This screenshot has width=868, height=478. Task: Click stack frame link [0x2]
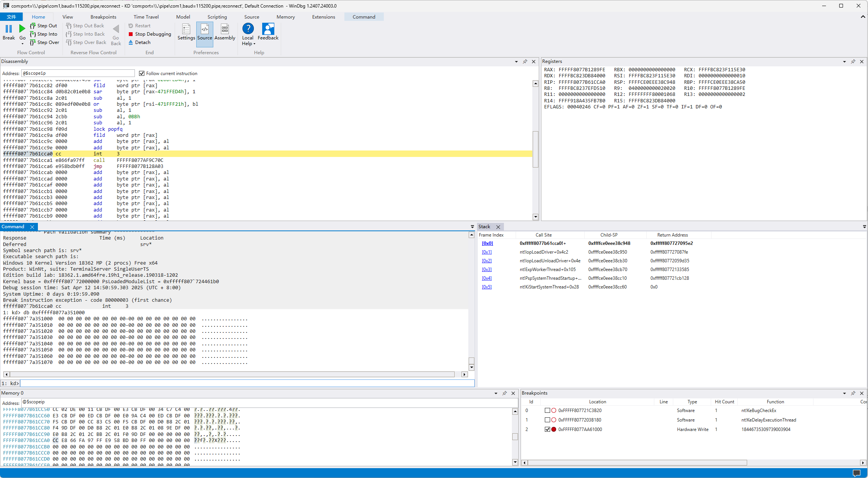(486, 261)
